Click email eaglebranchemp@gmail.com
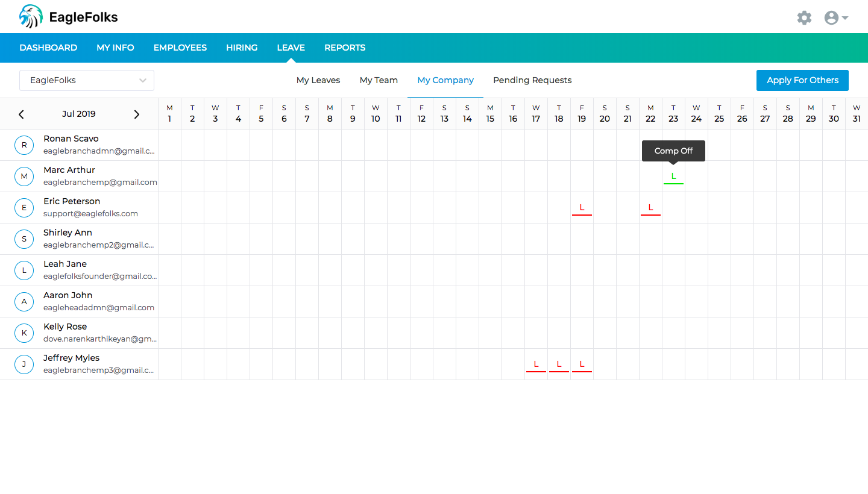Image resolution: width=868 pixels, height=494 pixels. 100,182
